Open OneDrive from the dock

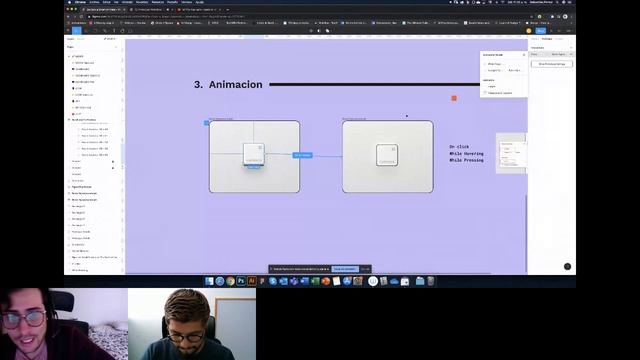[x=394, y=281]
